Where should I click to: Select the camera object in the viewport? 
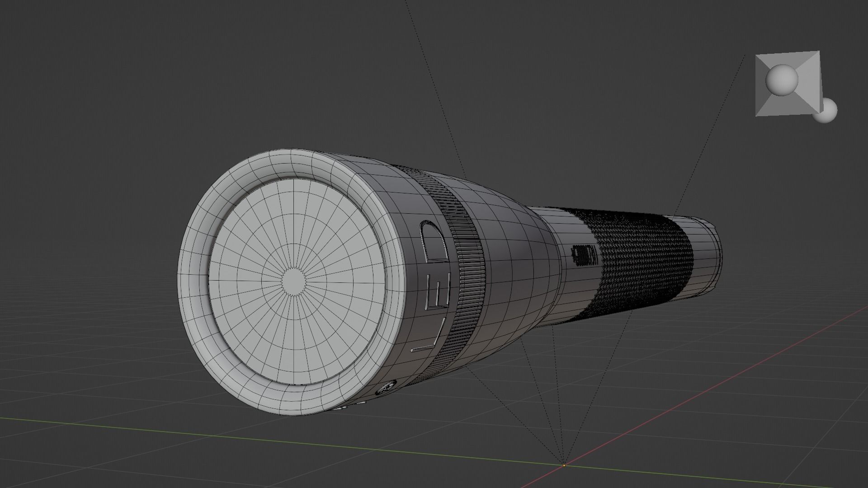coord(788,83)
